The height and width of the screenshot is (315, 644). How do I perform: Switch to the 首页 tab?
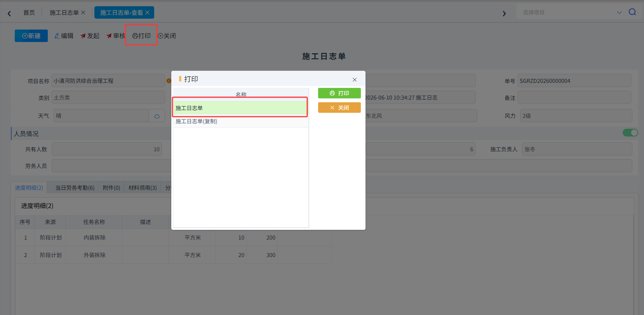(x=29, y=13)
